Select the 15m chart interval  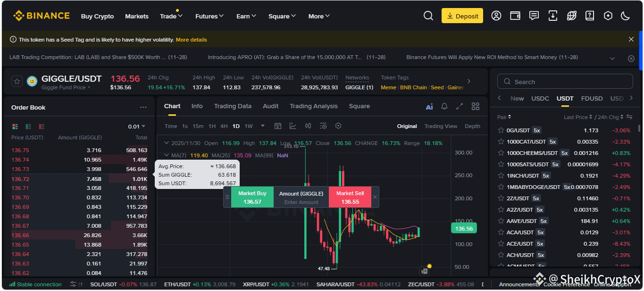coord(198,126)
